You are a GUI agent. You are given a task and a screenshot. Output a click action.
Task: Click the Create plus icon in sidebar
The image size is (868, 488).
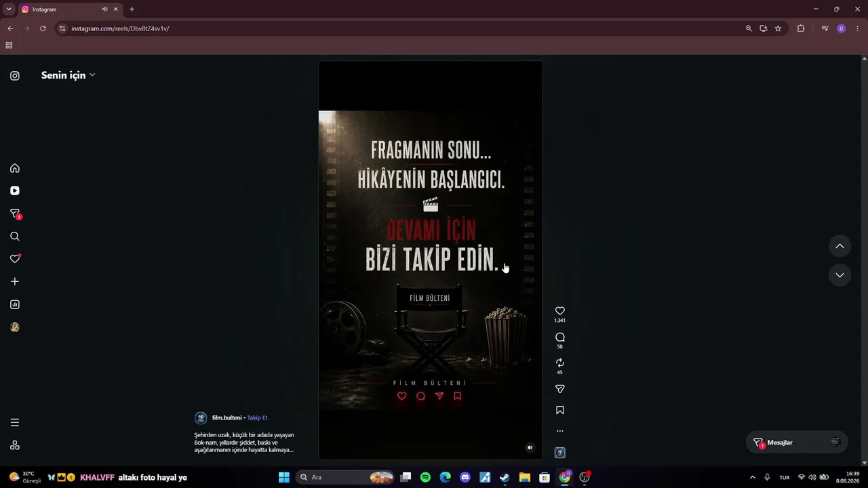coord(15,281)
